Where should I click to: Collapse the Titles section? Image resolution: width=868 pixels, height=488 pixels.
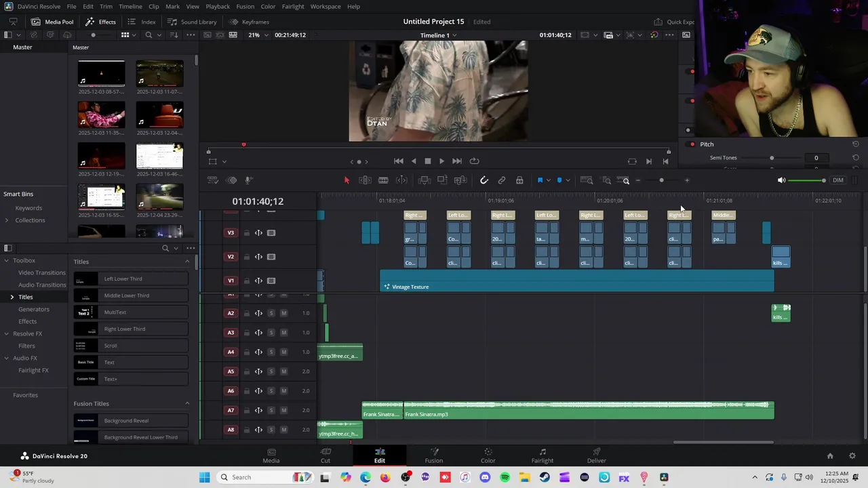pos(187,262)
